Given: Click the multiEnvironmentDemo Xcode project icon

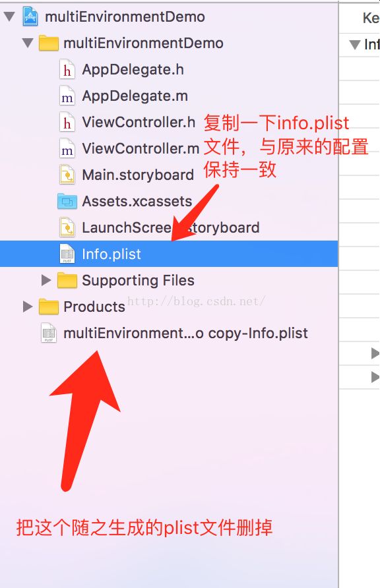Looking at the screenshot, I should (x=30, y=16).
